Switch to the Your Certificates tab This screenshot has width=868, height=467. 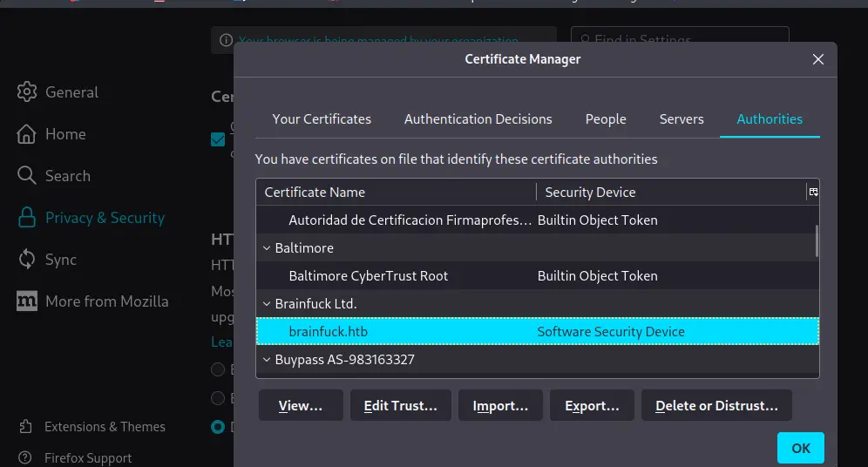point(322,119)
